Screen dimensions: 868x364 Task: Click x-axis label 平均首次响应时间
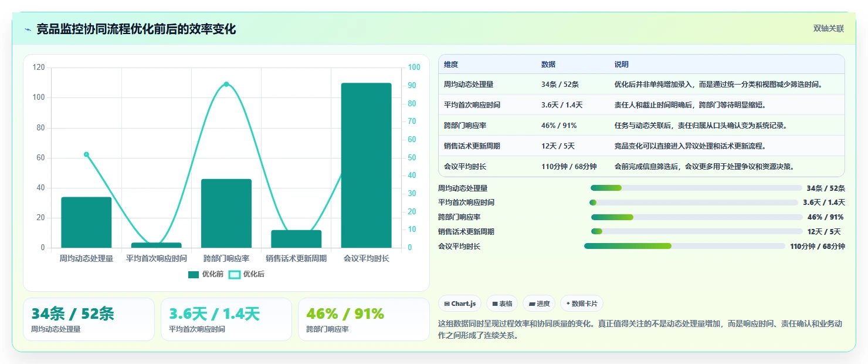pos(157,258)
